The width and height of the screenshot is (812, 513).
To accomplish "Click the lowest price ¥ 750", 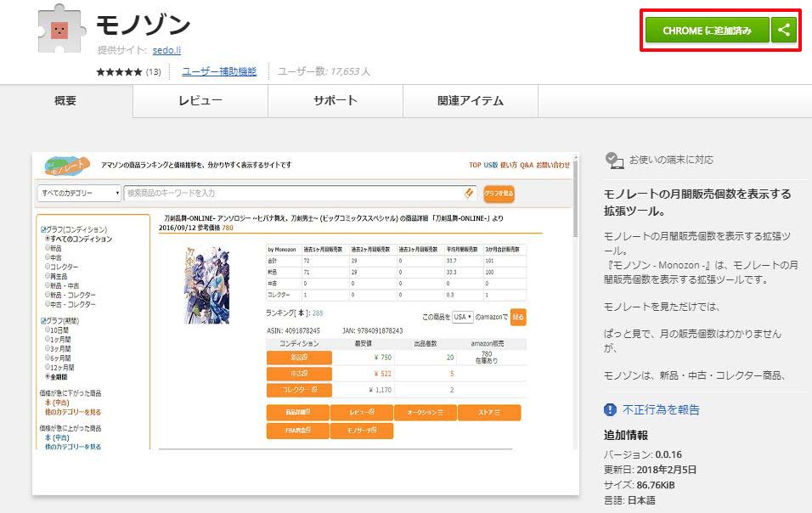I will tap(383, 358).
